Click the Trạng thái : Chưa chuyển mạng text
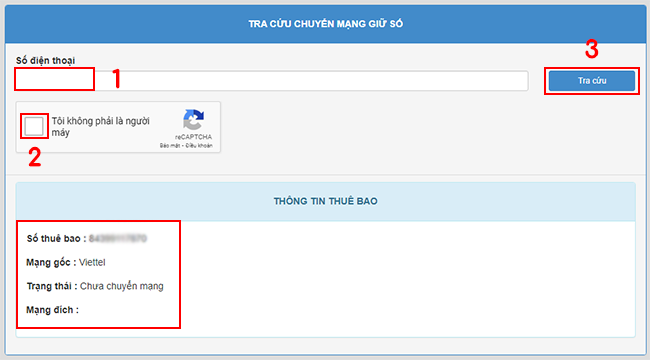The width and height of the screenshot is (650, 360). (x=95, y=286)
